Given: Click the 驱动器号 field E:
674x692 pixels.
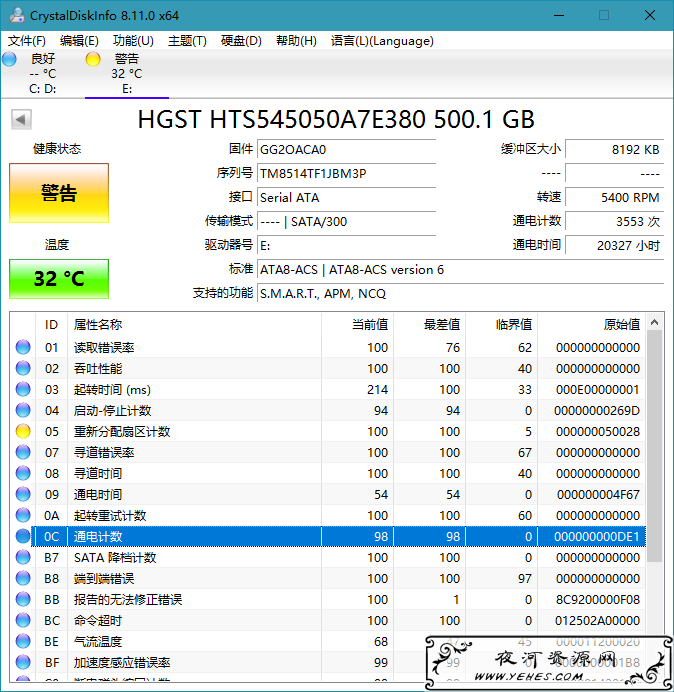Looking at the screenshot, I should coord(346,245).
